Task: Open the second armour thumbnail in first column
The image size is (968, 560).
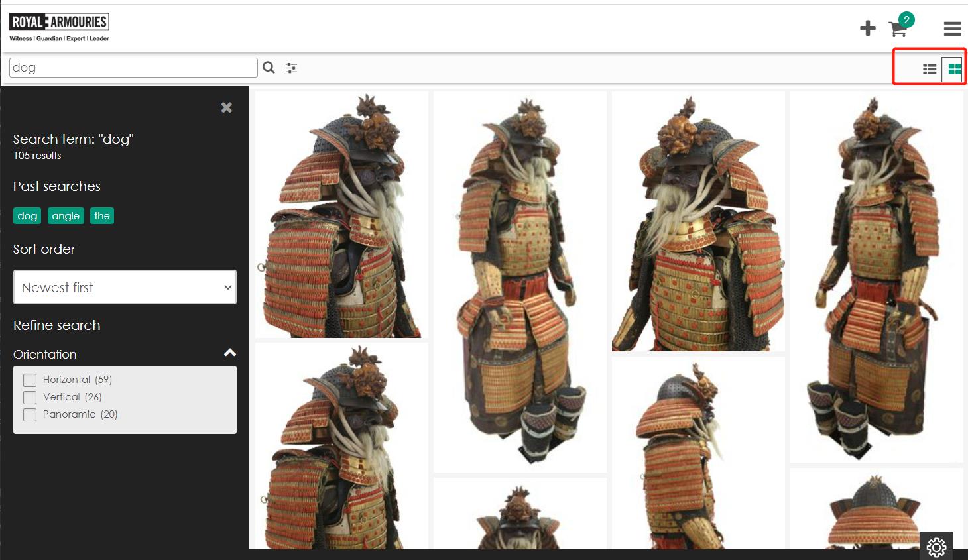Action: click(341, 446)
